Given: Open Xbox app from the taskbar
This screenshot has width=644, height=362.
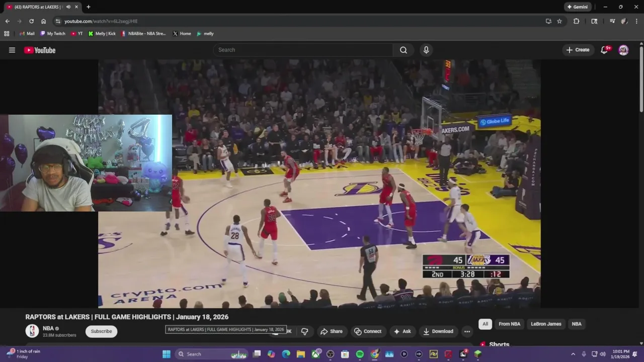Looking at the screenshot, I should click(316, 354).
